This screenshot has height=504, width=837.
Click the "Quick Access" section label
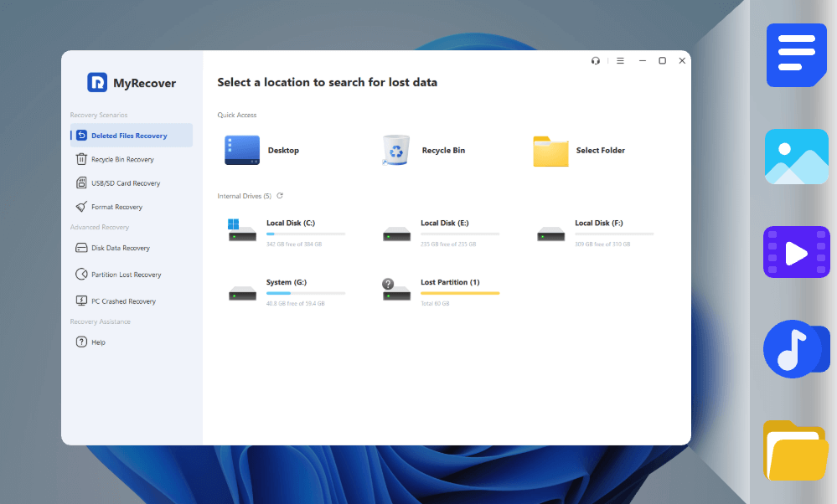click(x=237, y=115)
